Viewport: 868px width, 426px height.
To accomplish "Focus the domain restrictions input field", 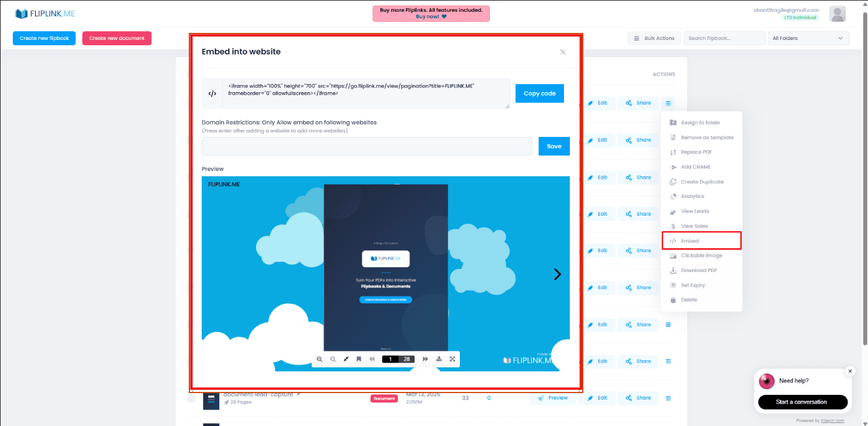I will point(366,146).
